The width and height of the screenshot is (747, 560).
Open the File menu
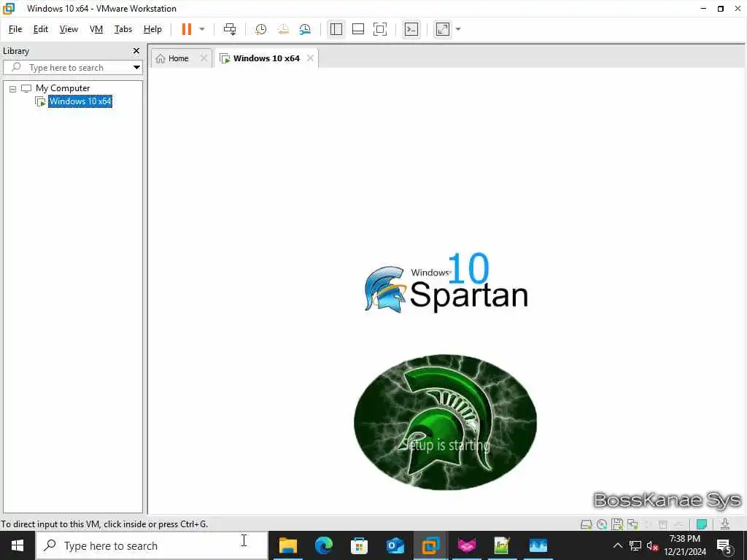coord(15,29)
